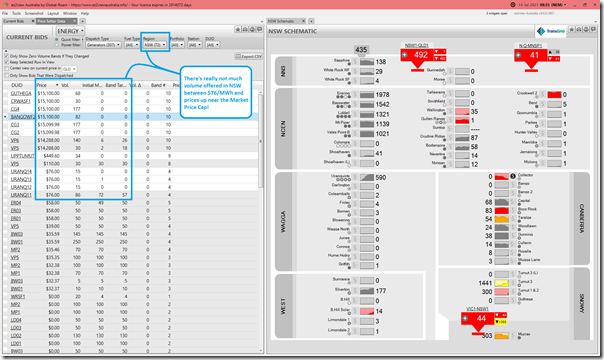
Task: Open the Layout menu
Action: 53,13
